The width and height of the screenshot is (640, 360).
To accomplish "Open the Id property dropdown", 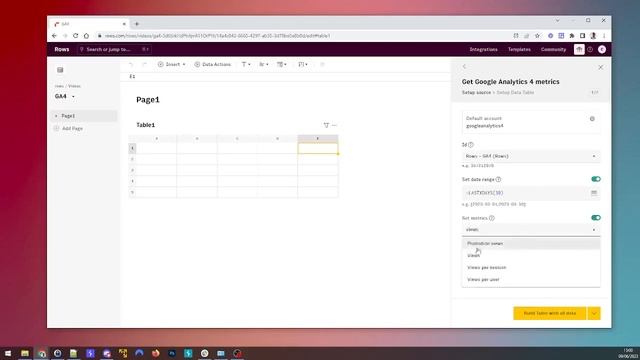I will pos(531,156).
